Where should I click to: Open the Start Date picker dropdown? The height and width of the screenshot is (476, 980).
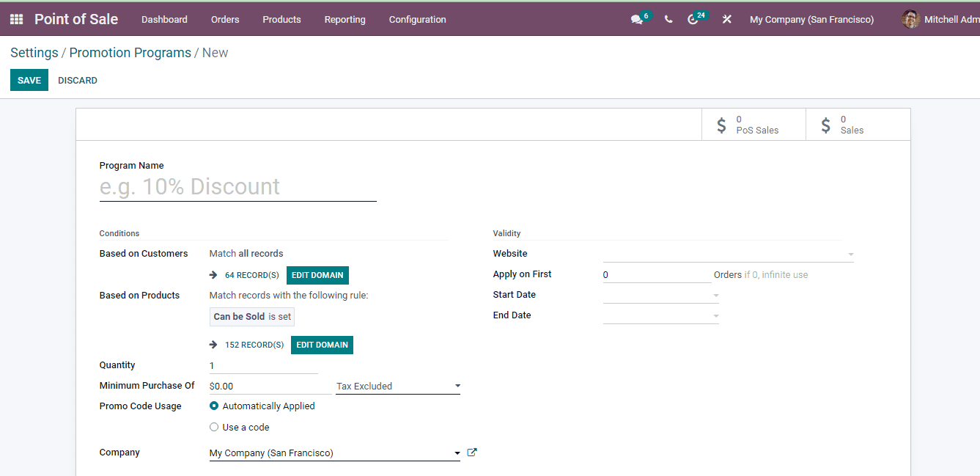point(715,294)
